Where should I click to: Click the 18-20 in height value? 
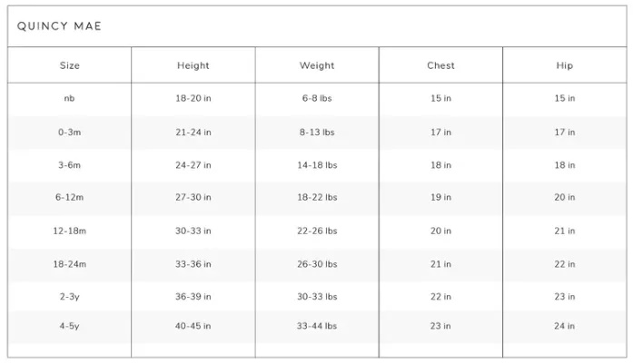[x=193, y=98]
